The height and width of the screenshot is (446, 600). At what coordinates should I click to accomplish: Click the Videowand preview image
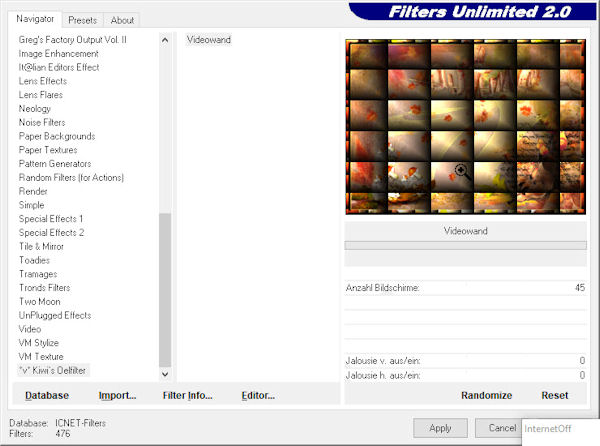465,127
